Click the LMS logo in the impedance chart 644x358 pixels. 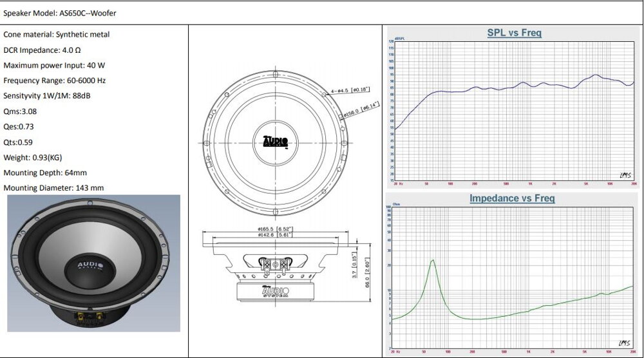[624, 343]
